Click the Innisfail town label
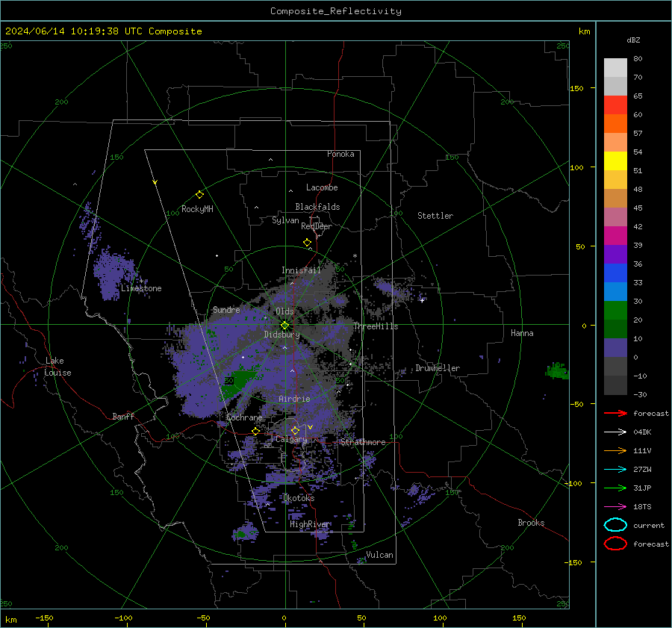 (301, 270)
